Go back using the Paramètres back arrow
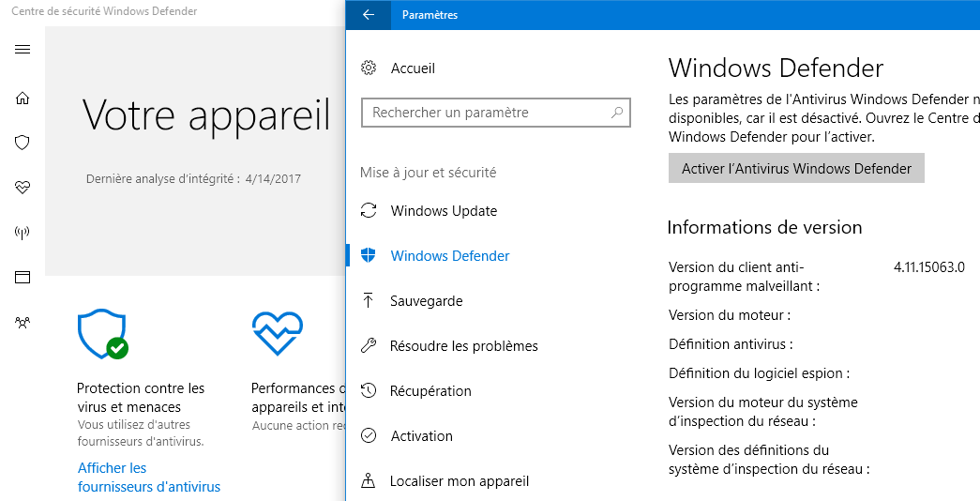 [369, 15]
